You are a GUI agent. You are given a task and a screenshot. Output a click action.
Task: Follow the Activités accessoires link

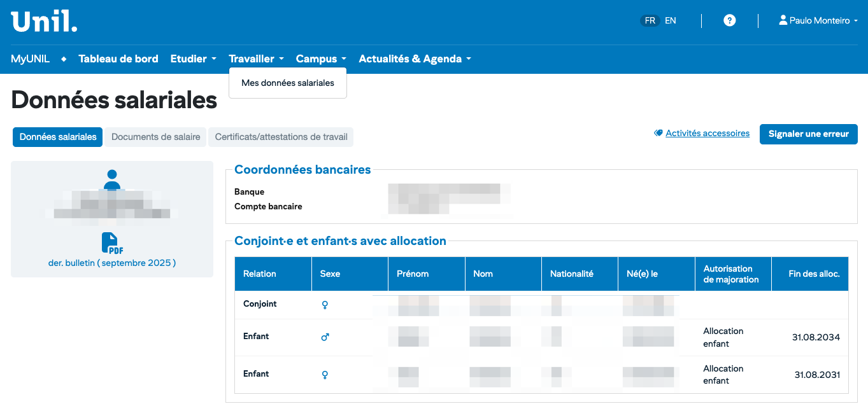(708, 134)
